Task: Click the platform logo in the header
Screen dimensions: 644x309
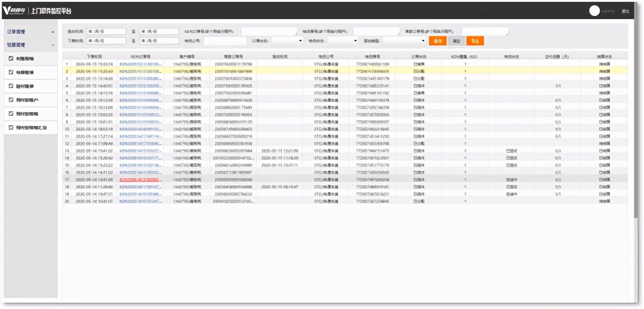Action: (14, 11)
